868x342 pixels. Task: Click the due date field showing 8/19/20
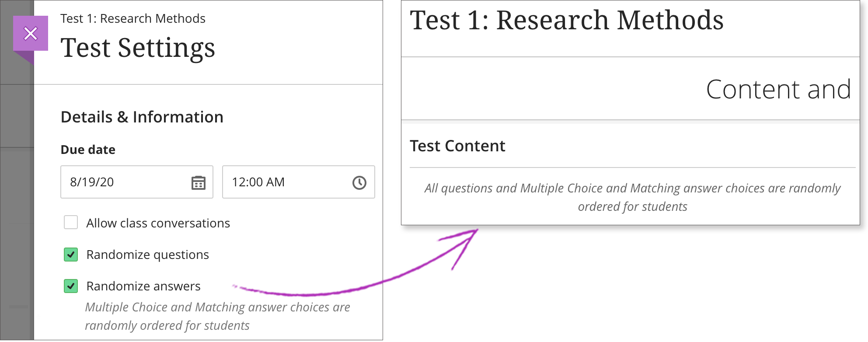click(x=137, y=182)
